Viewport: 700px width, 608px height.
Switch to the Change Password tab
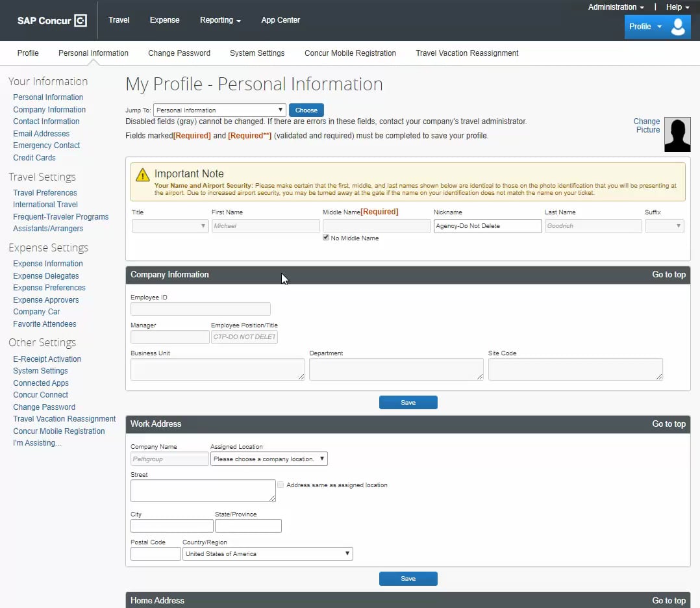(179, 53)
